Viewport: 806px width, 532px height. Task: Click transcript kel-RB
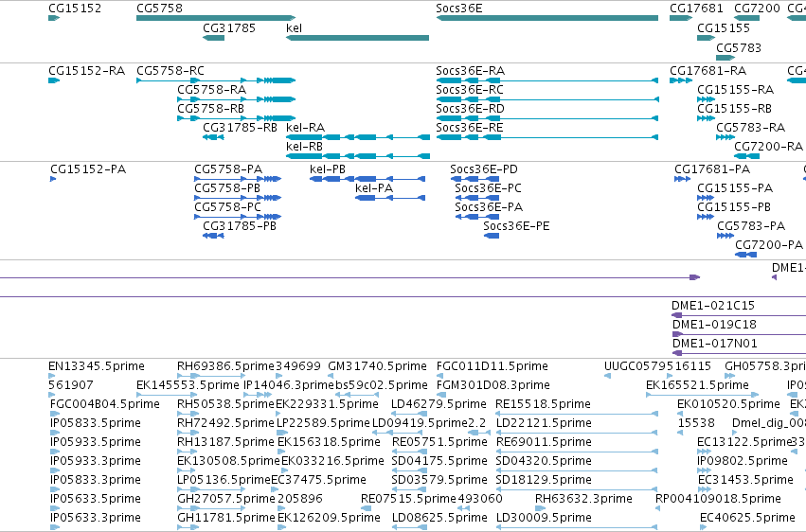(x=358, y=156)
